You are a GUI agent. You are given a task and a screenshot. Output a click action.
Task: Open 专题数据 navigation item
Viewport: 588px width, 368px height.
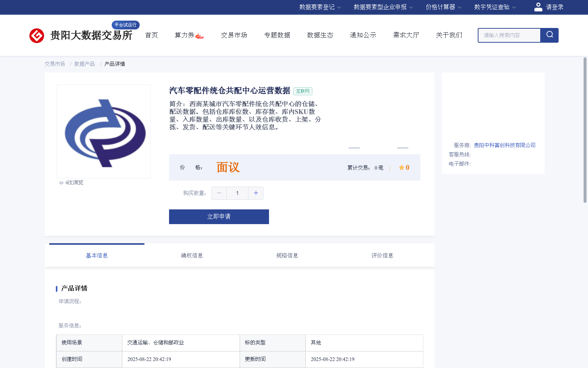point(277,35)
